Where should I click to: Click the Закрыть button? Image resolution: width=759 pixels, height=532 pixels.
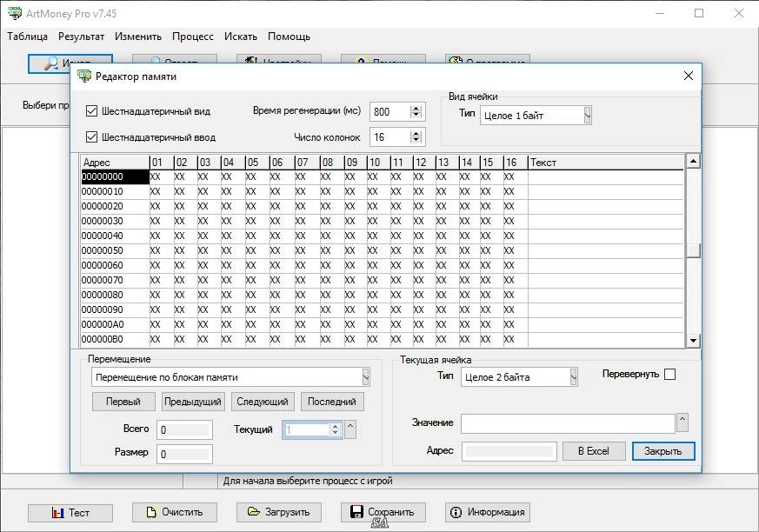pos(663,451)
